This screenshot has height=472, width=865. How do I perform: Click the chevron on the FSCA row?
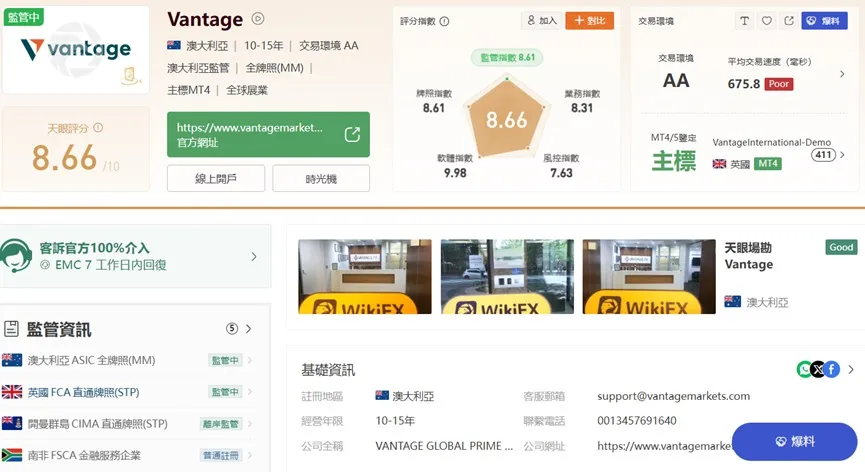tap(250, 455)
